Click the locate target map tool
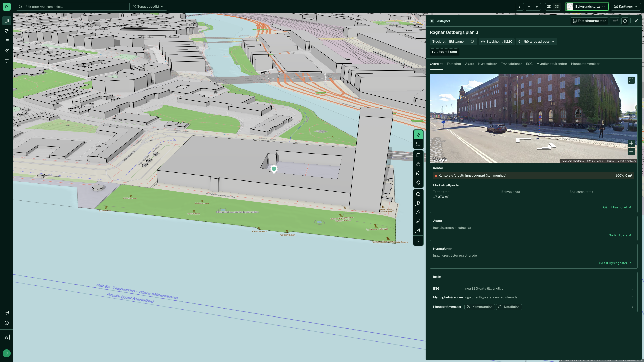The width and height of the screenshot is (644, 362). (x=418, y=183)
